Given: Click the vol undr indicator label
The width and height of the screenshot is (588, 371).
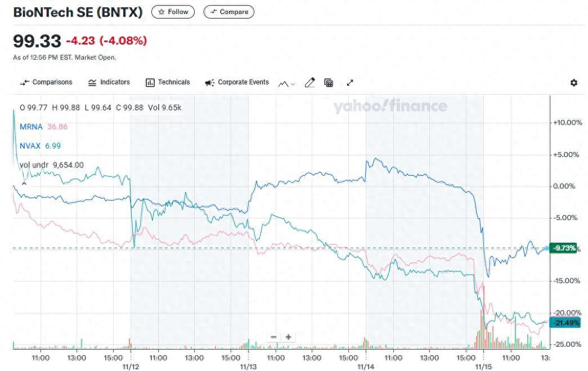Looking at the screenshot, I should tap(34, 165).
